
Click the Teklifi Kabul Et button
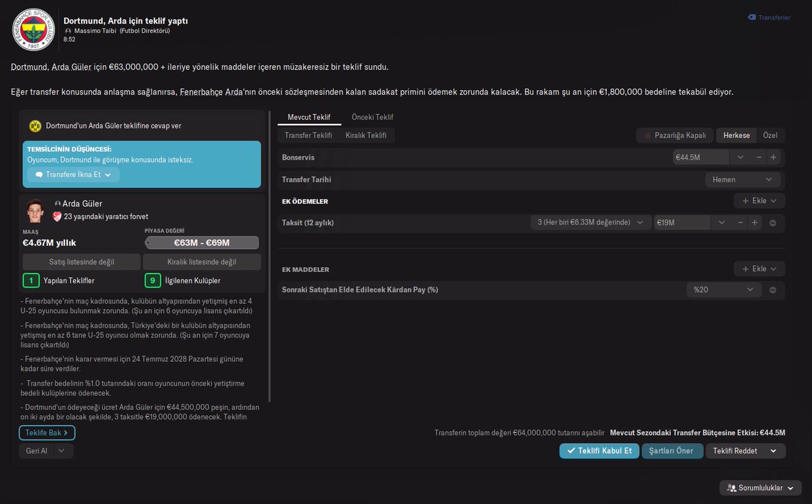599,451
